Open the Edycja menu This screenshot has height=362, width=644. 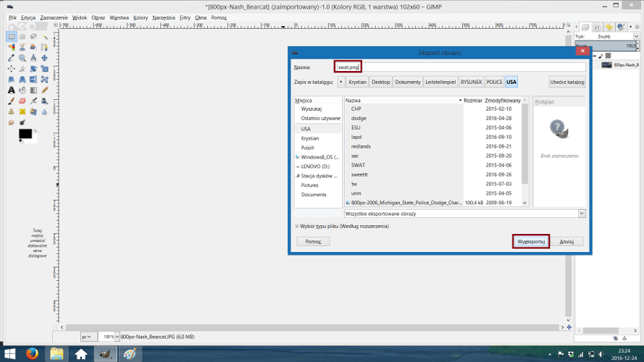pyautogui.click(x=28, y=17)
